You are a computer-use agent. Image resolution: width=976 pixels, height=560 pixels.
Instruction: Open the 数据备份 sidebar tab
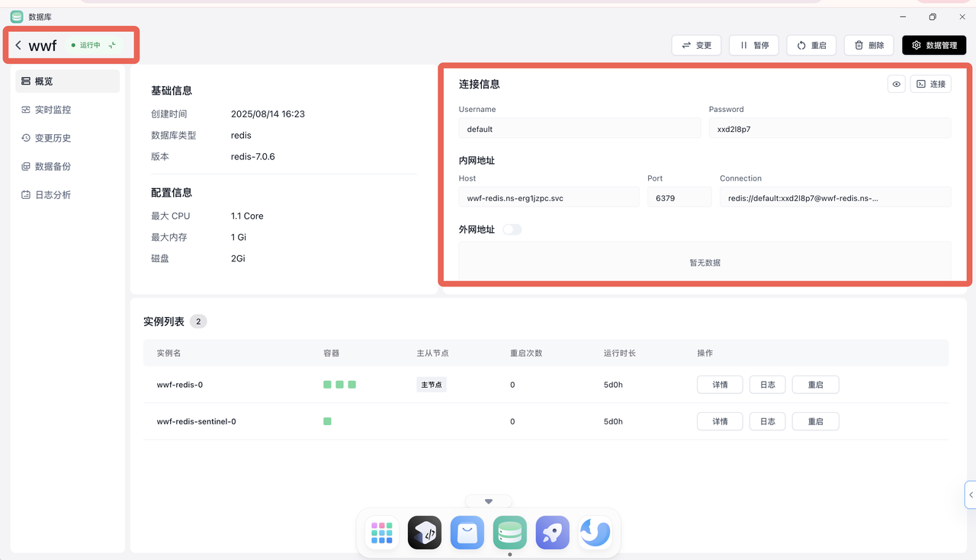(x=53, y=167)
